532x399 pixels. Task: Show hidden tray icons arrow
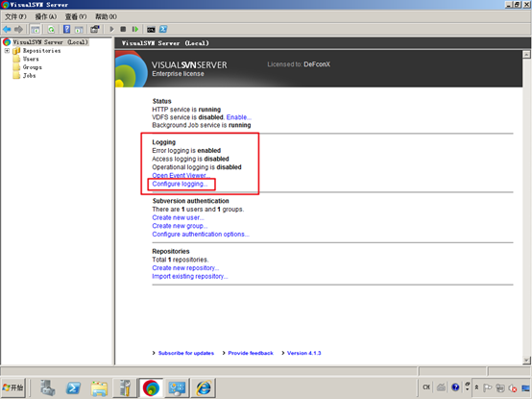click(476, 387)
